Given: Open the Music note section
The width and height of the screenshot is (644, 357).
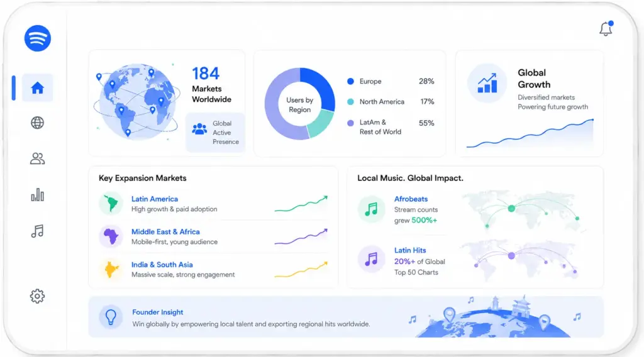Looking at the screenshot, I should coord(37,231).
